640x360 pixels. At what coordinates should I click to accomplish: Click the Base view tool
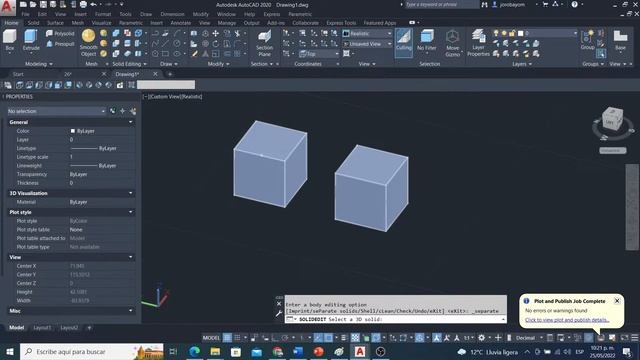[620, 41]
